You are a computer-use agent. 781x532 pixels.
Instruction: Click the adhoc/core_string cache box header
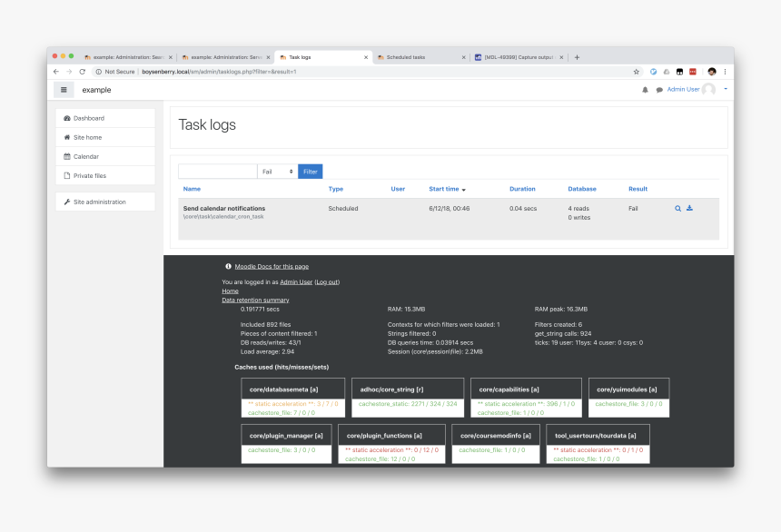(x=408, y=389)
